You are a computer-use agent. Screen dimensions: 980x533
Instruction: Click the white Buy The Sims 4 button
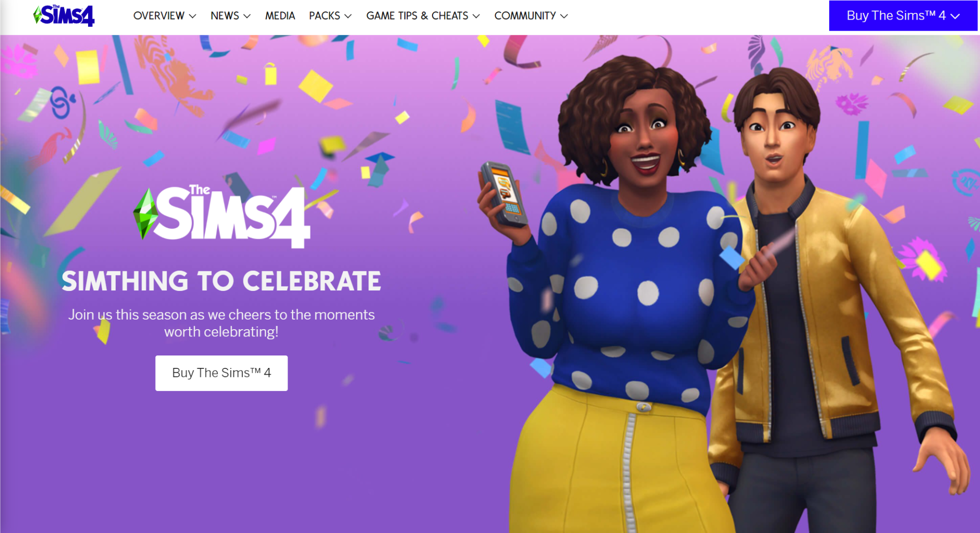222,373
